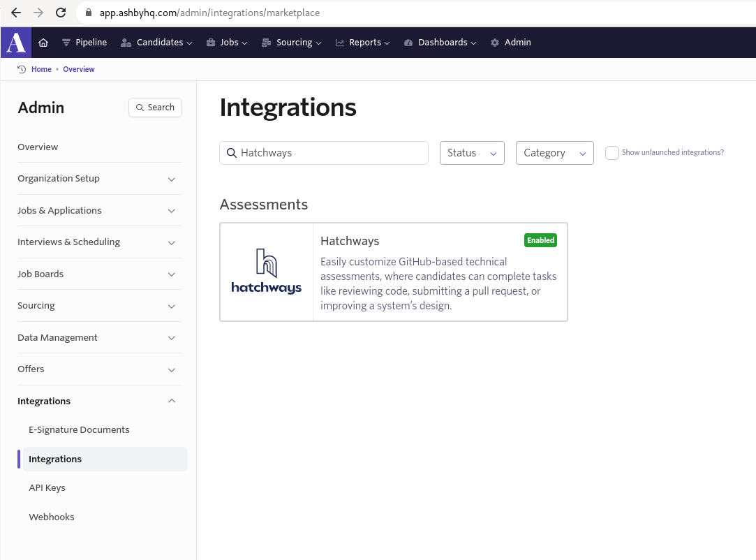
Task: Switch to the API Keys section
Action: tap(47, 487)
